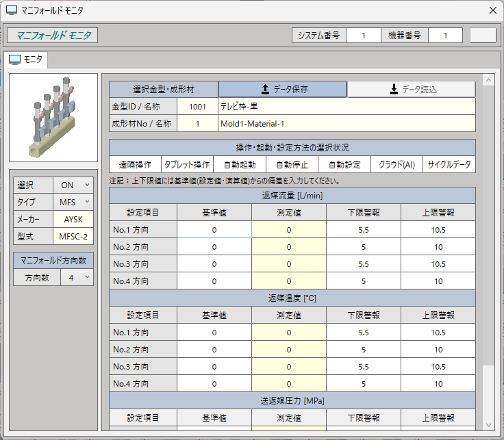
Task: Click the download arrow icon on データ読込
Action: (x=394, y=89)
